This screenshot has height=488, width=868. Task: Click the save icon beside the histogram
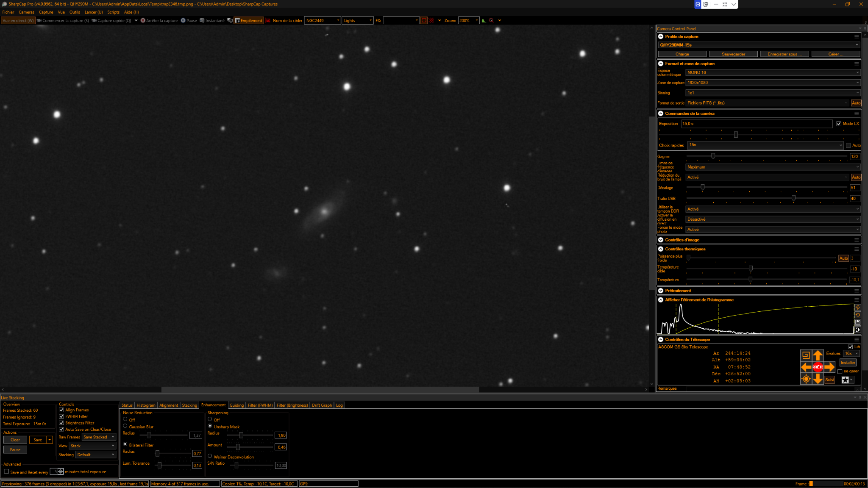click(857, 322)
